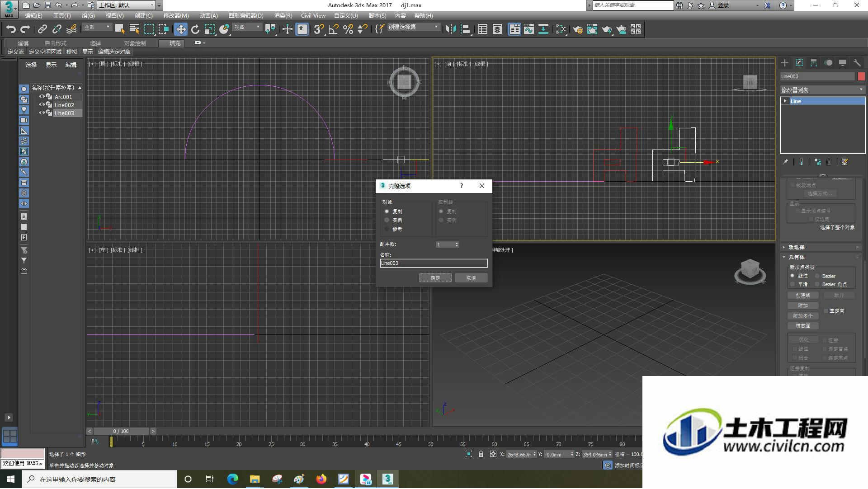Choose the Select and Rotate tool
The image size is (868, 489).
(x=195, y=29)
